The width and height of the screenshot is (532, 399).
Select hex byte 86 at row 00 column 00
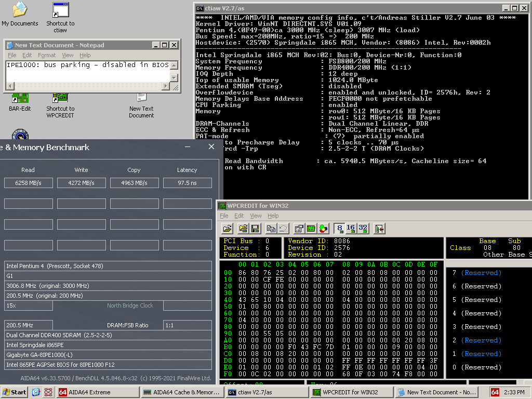tap(242, 272)
